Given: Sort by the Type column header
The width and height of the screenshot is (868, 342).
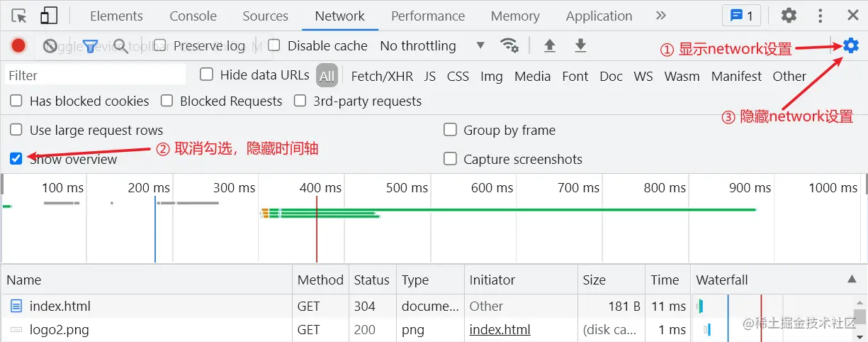Looking at the screenshot, I should (x=430, y=280).
